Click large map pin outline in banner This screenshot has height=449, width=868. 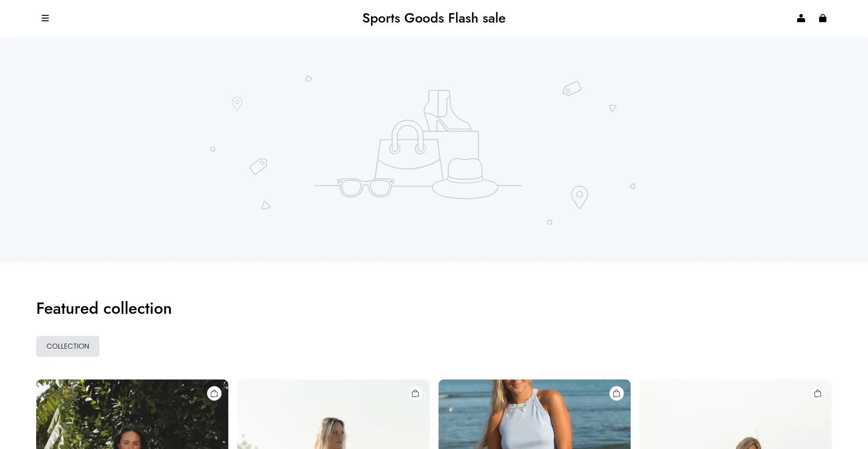(x=580, y=197)
